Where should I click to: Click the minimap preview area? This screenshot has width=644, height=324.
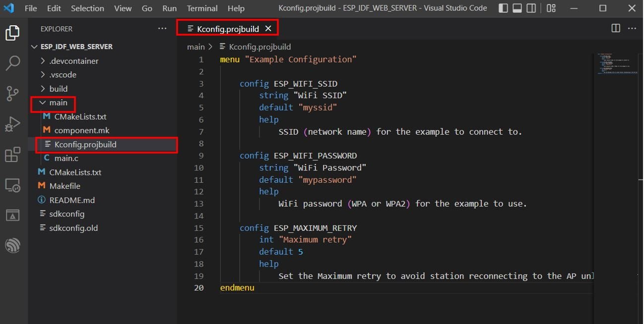(617, 64)
